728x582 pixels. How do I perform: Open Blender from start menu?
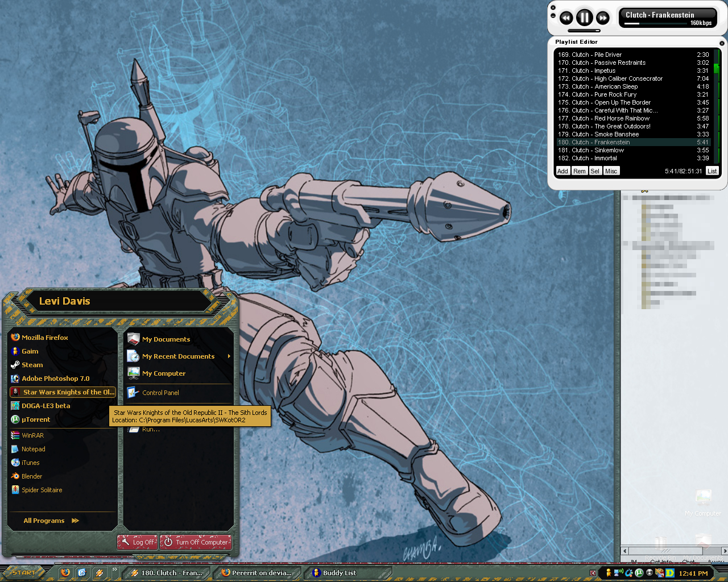[x=63, y=476]
